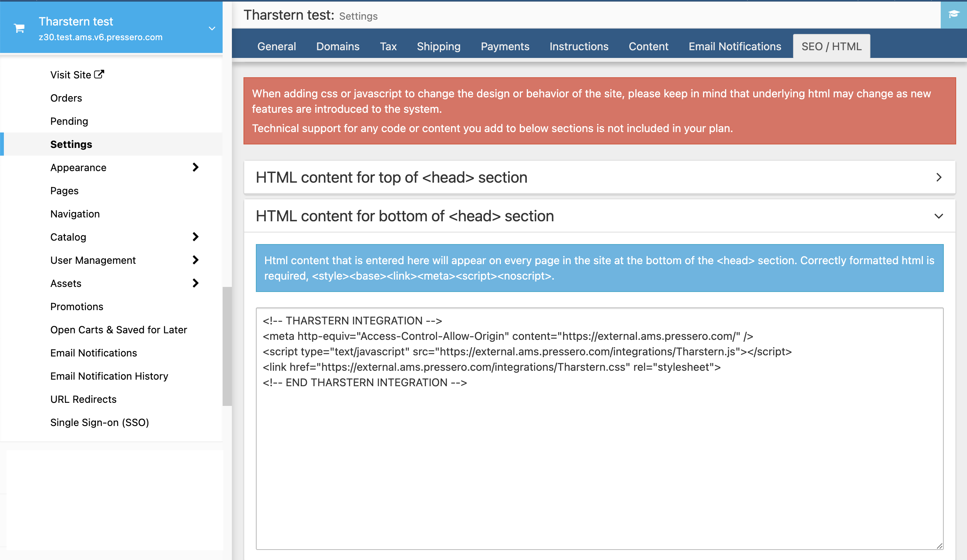Open Pending in the sidebar

click(x=69, y=121)
